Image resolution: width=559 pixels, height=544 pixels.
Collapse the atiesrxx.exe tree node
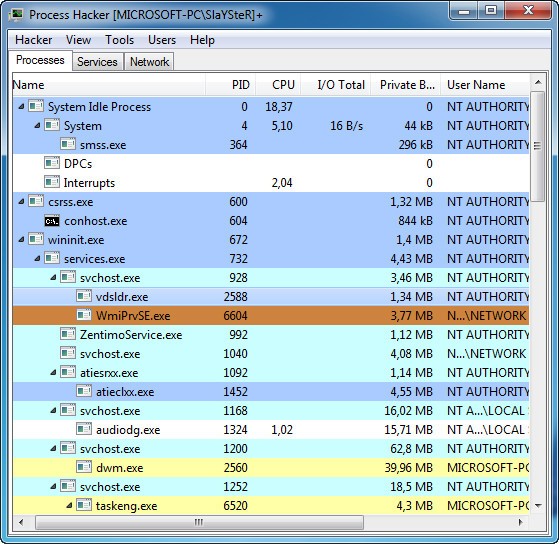tap(53, 373)
